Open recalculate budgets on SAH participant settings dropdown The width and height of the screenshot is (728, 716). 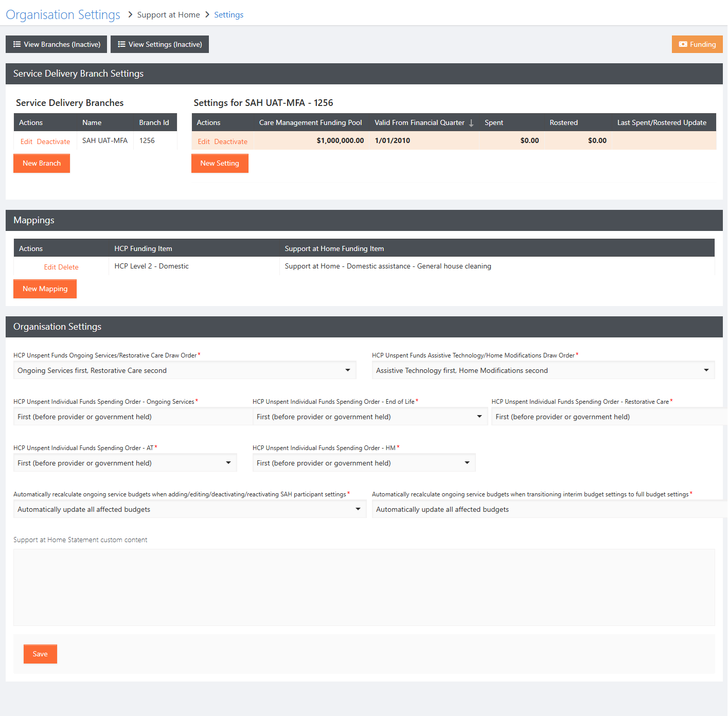pyautogui.click(x=190, y=509)
